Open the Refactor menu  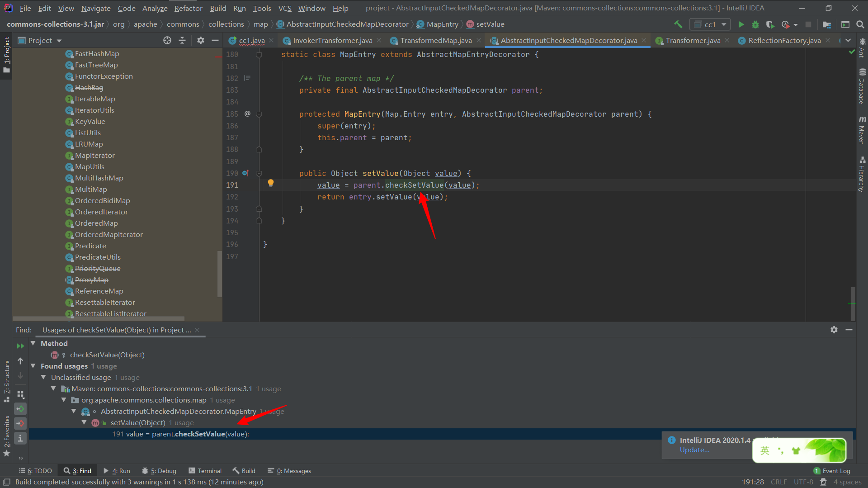click(188, 8)
